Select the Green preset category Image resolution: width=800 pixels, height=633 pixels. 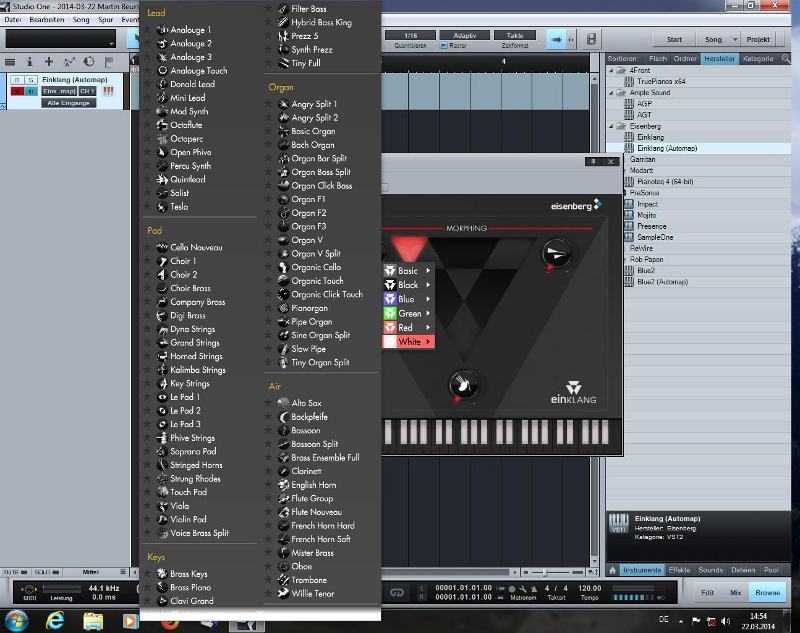tap(409, 313)
